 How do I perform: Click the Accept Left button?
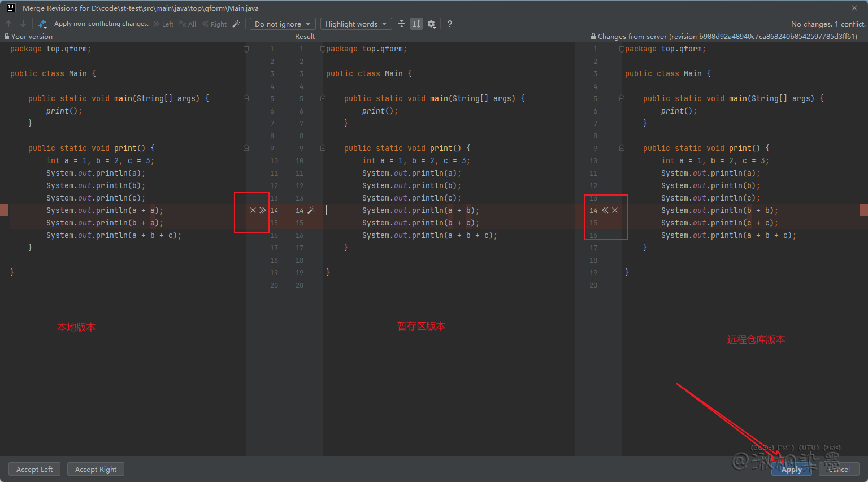(x=34, y=469)
